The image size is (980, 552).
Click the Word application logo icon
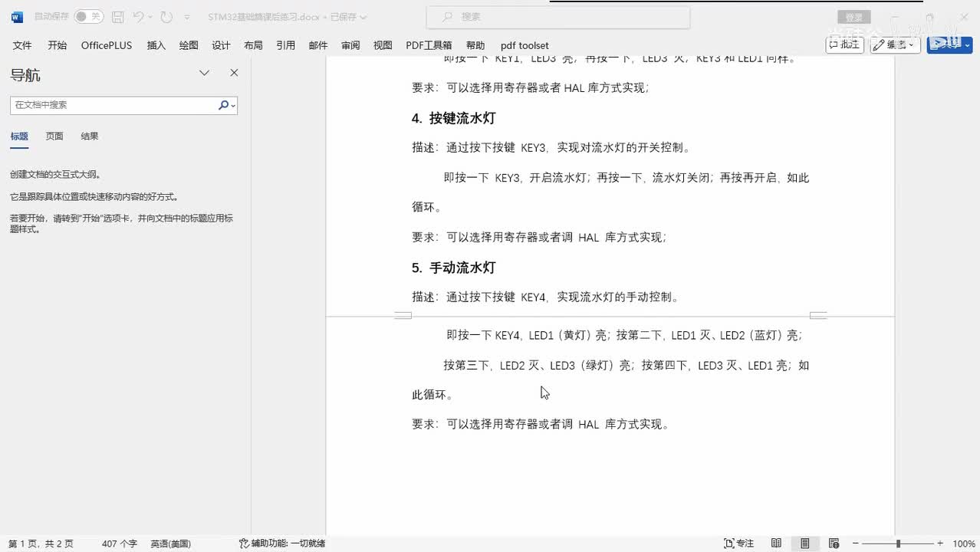point(17,17)
